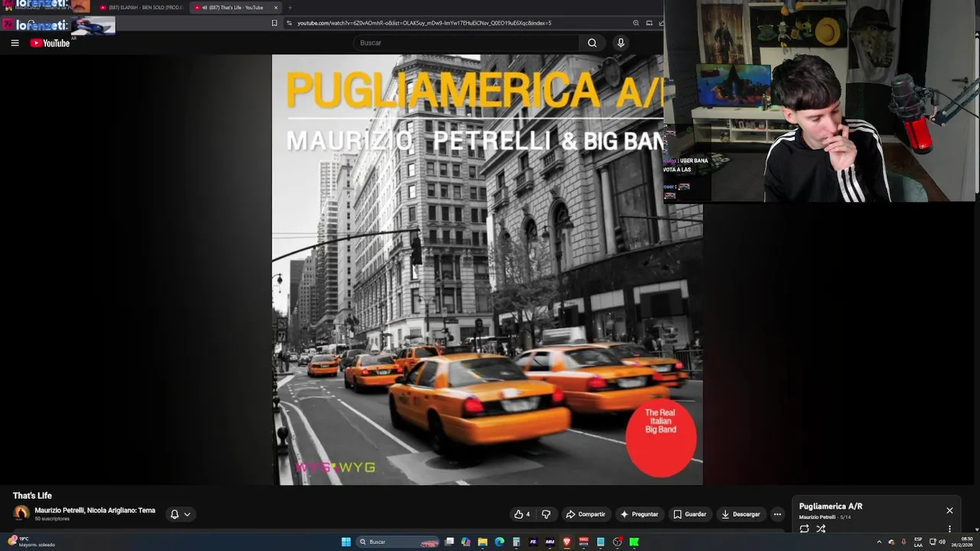This screenshot has height=551, width=980.
Task: Click the That's Life video title
Action: (32, 496)
